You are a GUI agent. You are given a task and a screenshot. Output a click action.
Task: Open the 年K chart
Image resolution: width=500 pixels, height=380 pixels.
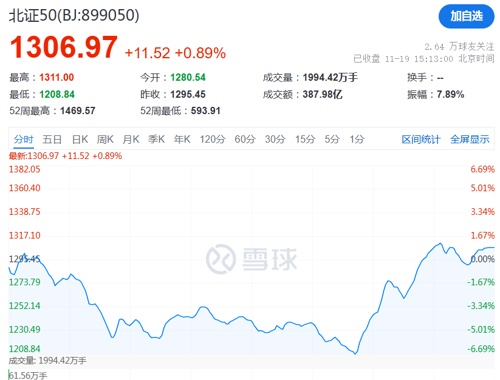point(182,139)
